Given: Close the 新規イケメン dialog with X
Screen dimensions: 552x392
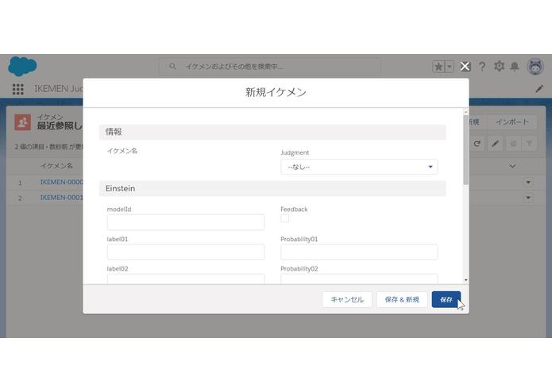Looking at the screenshot, I should pyautogui.click(x=465, y=67).
